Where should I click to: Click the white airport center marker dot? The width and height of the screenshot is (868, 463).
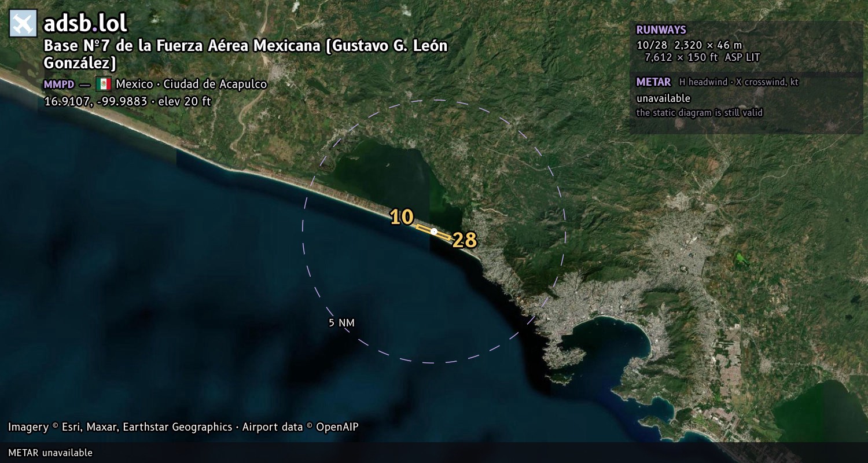click(434, 231)
